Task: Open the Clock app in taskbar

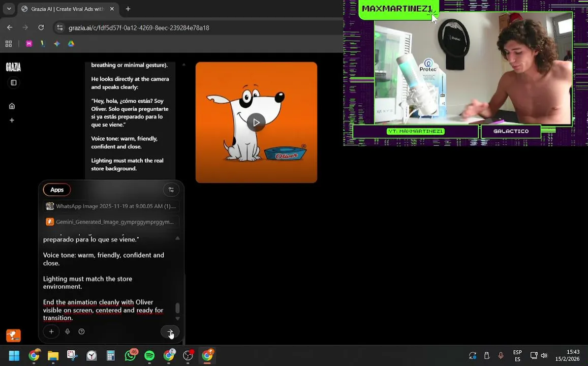Action: pyautogui.click(x=91, y=355)
